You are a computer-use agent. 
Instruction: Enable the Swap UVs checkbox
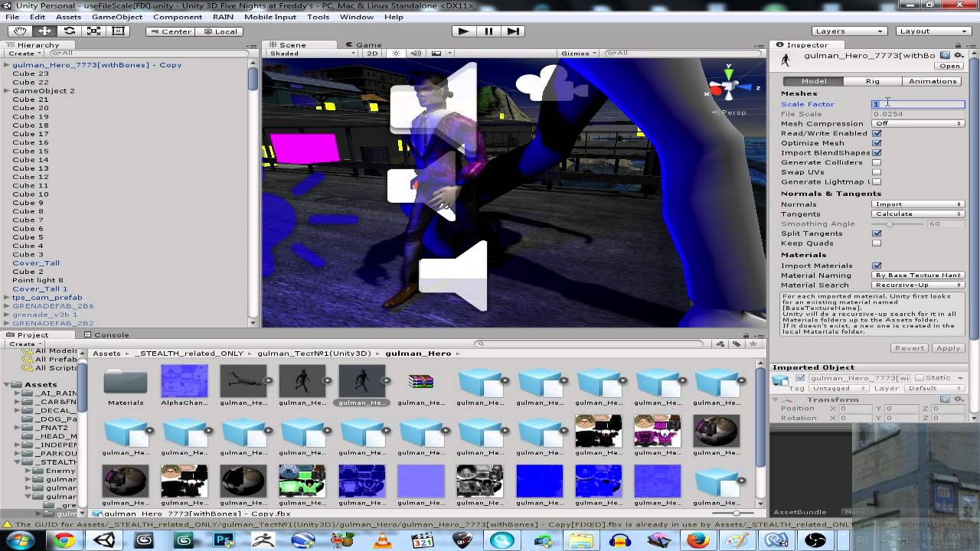877,172
